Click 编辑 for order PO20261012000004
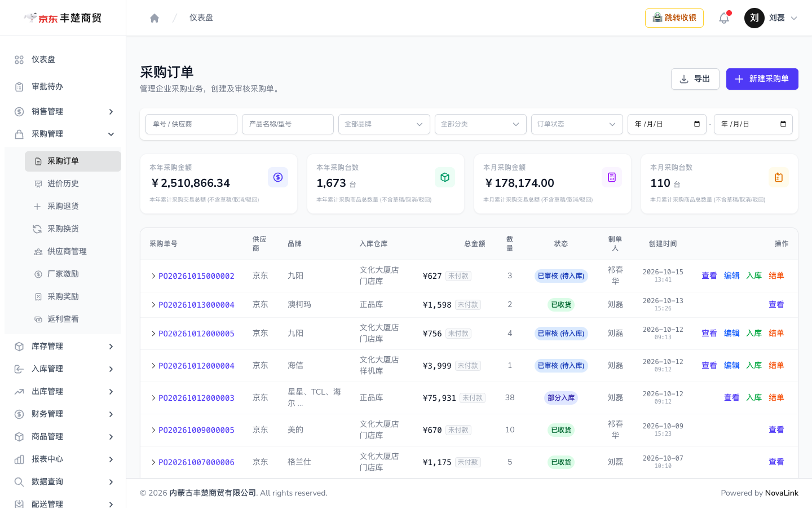The width and height of the screenshot is (812, 508). (x=731, y=366)
